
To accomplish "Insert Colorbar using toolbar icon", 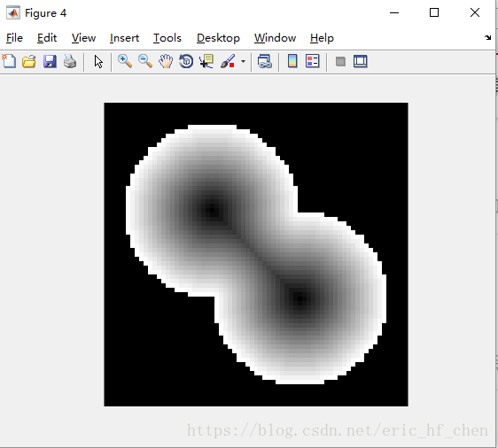I will [292, 61].
